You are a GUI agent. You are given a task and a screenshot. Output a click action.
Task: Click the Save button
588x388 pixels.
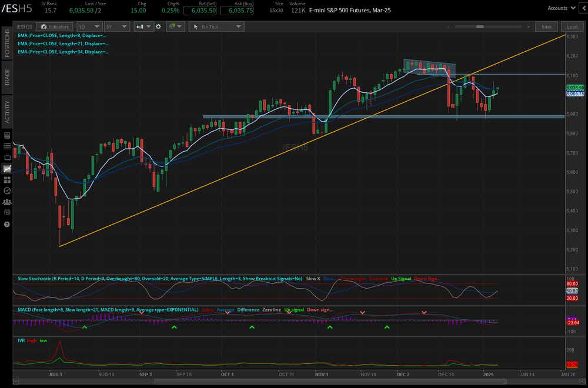point(546,26)
